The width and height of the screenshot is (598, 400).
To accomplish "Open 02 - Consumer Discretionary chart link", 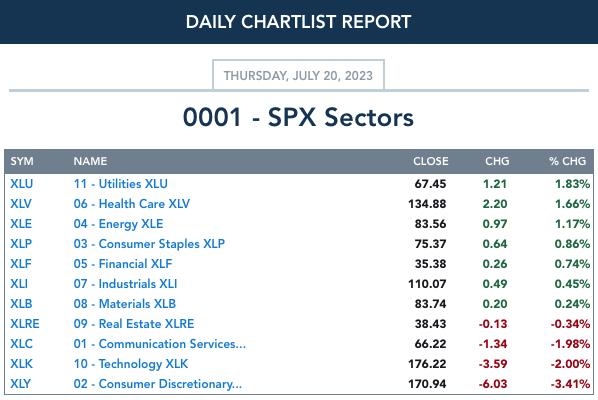I will tap(158, 384).
